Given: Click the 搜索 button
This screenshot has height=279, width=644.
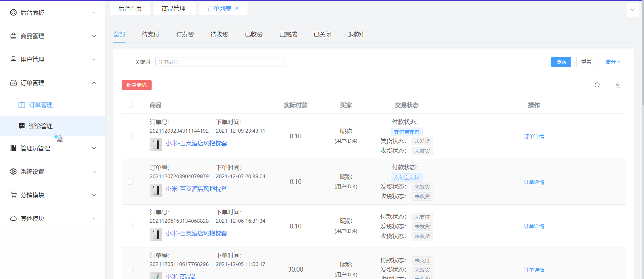Looking at the screenshot, I should [x=561, y=62].
